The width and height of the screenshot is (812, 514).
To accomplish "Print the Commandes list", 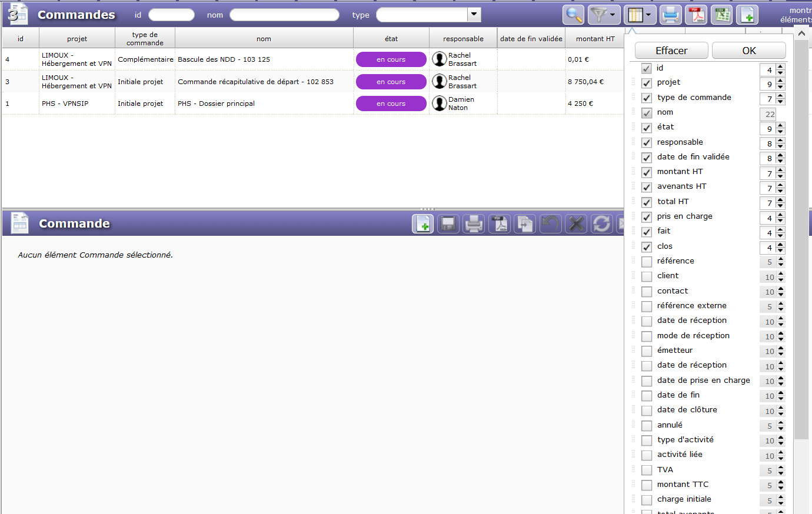I will 670,15.
